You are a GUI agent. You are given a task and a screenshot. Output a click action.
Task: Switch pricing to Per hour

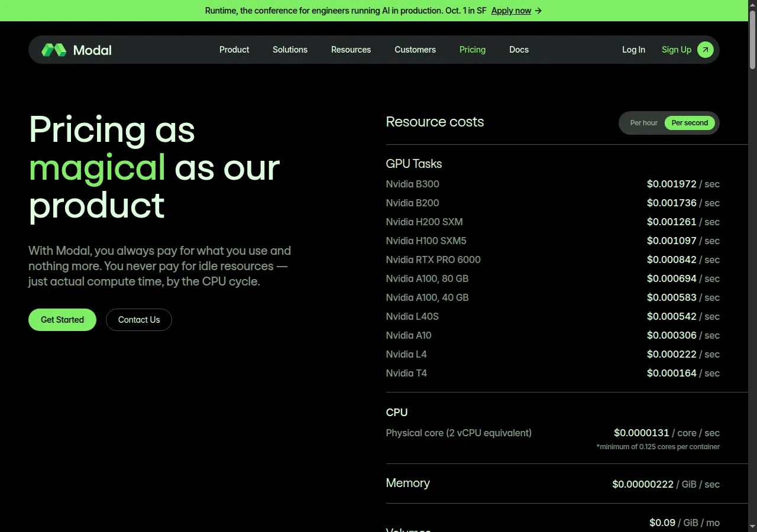[643, 123]
